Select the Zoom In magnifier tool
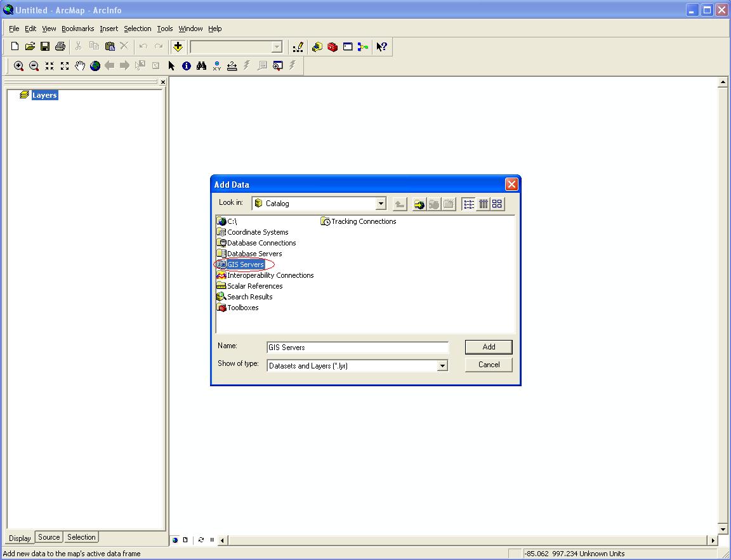 pos(18,66)
